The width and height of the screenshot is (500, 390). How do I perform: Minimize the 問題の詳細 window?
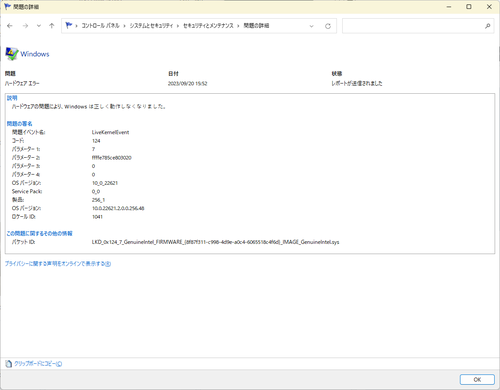[449, 7]
